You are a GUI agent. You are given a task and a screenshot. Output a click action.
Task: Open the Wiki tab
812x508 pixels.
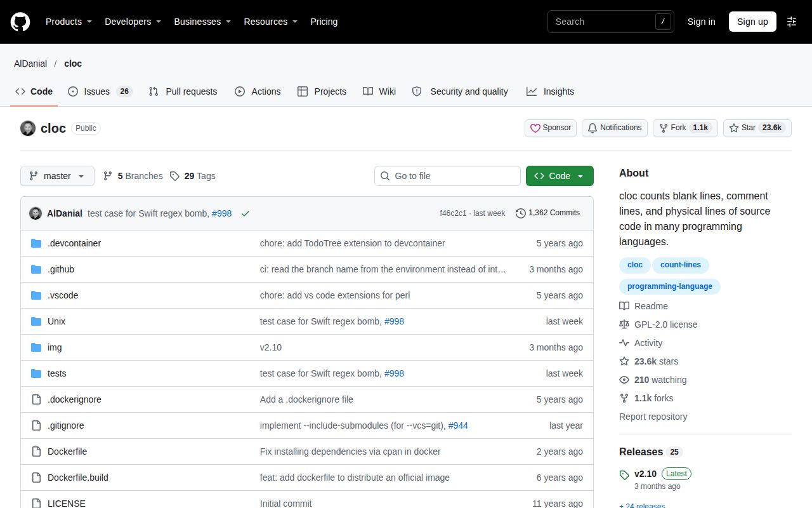click(x=379, y=91)
